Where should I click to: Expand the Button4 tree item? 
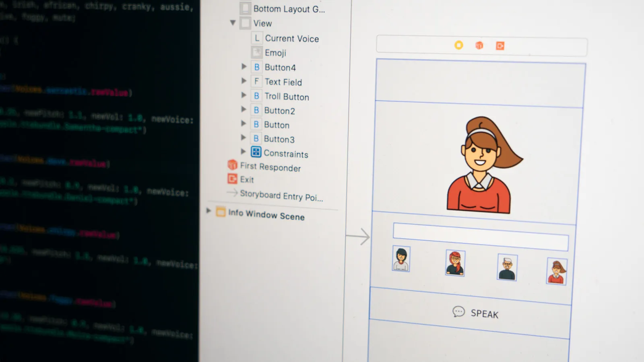point(244,66)
